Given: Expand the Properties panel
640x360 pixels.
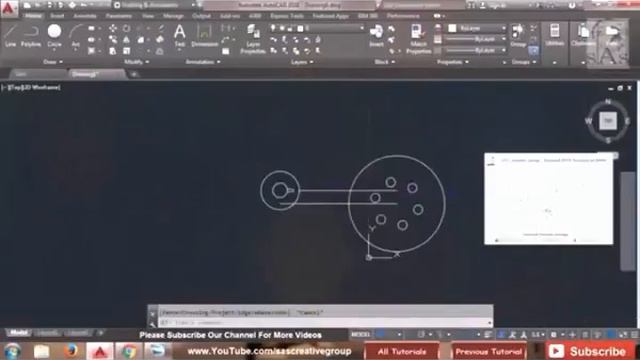Looking at the screenshot, I should point(453,62).
